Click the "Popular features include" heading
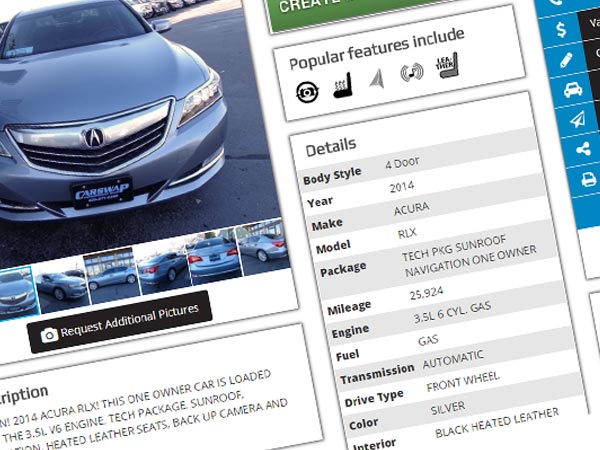The width and height of the screenshot is (600, 450). [377, 49]
